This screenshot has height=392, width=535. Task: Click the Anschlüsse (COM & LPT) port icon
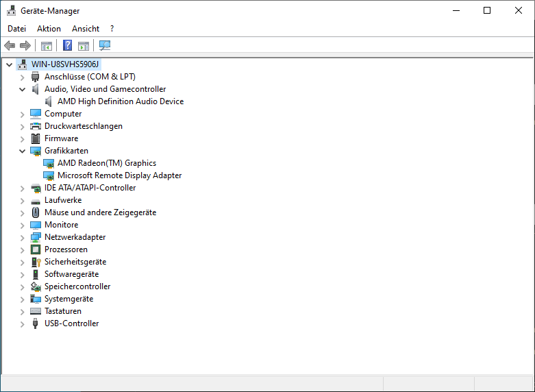pyautogui.click(x=35, y=77)
